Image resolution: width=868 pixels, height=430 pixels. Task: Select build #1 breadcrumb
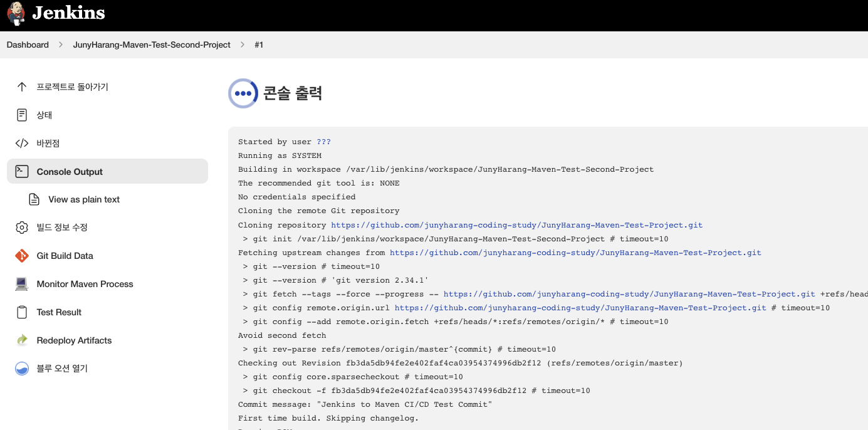coord(259,45)
